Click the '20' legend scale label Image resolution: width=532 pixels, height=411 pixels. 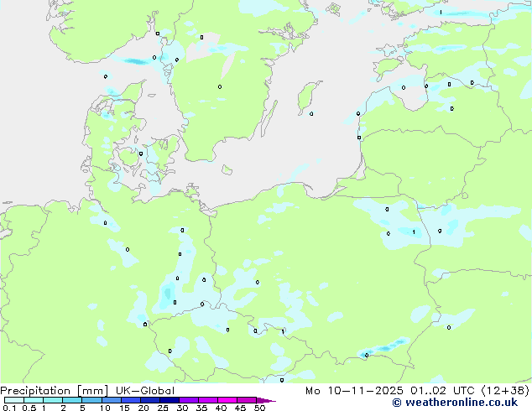coord(143,408)
